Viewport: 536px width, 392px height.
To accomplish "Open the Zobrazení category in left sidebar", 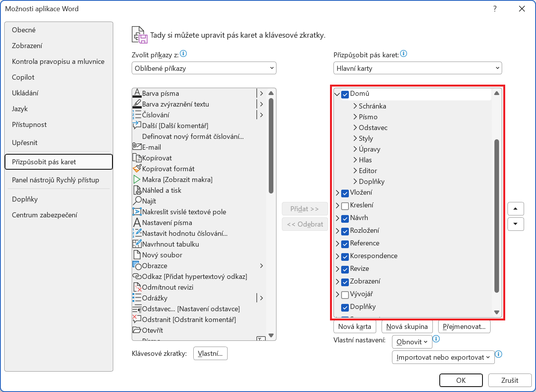I will pos(59,46).
